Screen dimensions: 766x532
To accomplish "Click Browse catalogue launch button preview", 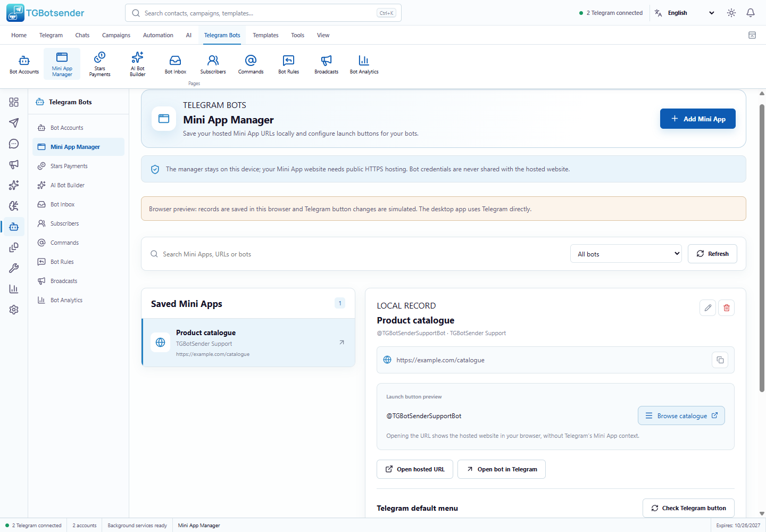I will [x=681, y=416].
